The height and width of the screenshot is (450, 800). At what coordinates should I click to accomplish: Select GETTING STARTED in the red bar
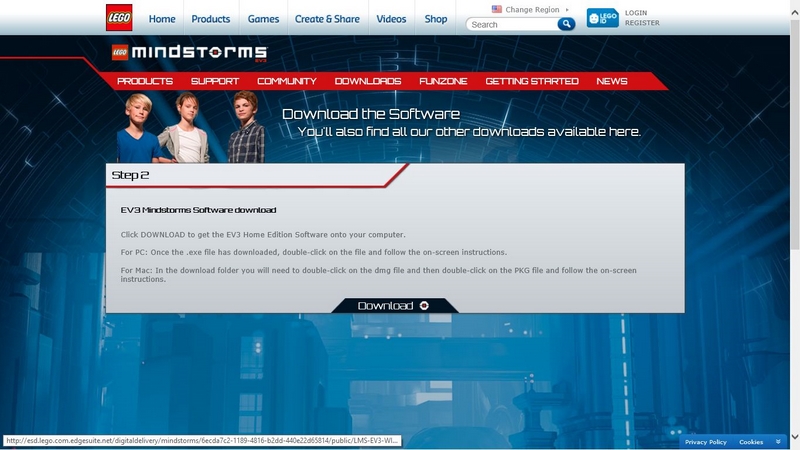pos(532,81)
